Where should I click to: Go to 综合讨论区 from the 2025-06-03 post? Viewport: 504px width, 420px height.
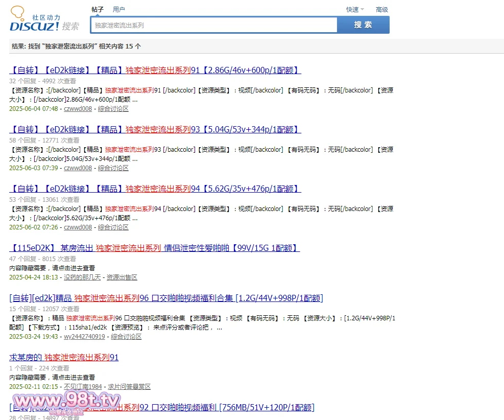pos(113,168)
